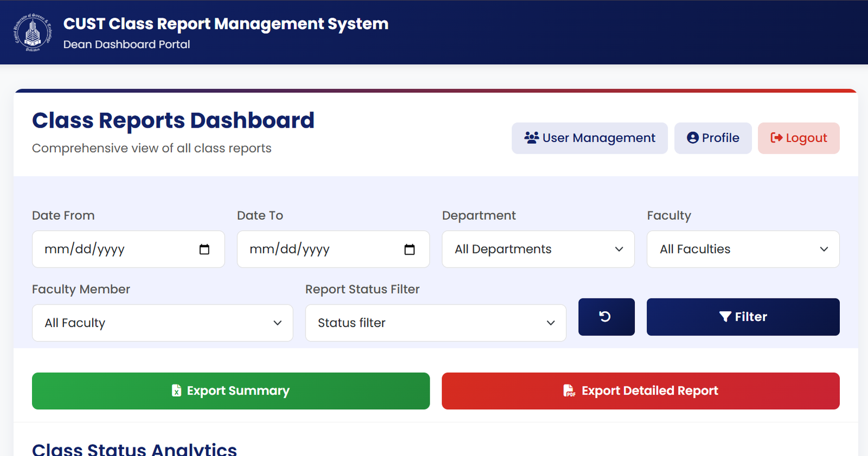Click the funnel icon on Filter button
Image resolution: width=868 pixels, height=456 pixels.
pyautogui.click(x=725, y=317)
